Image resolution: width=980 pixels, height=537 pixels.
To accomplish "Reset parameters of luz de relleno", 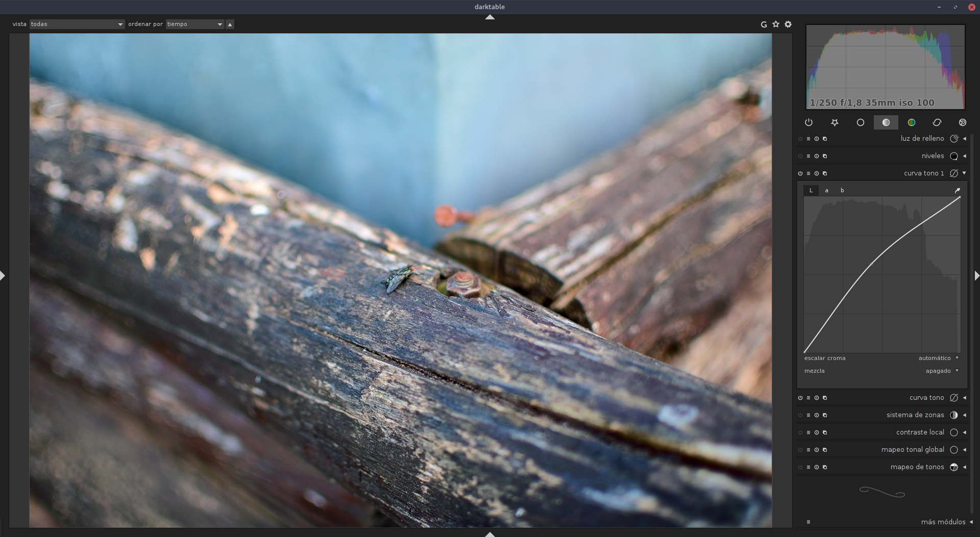I will (817, 139).
